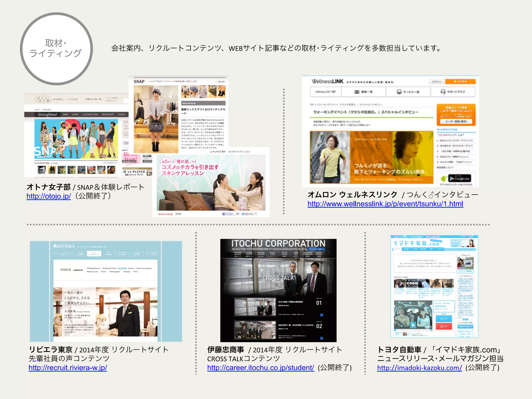
Task: Click the play button in イマドキ家族 car video
Action: (x=413, y=325)
